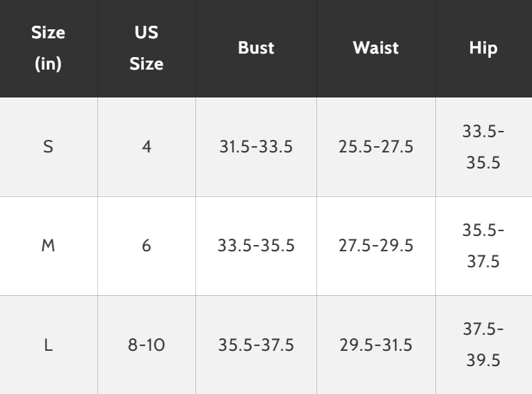532x394 pixels.
Task: Click the 'Size (in)' column header
Action: tap(48, 48)
